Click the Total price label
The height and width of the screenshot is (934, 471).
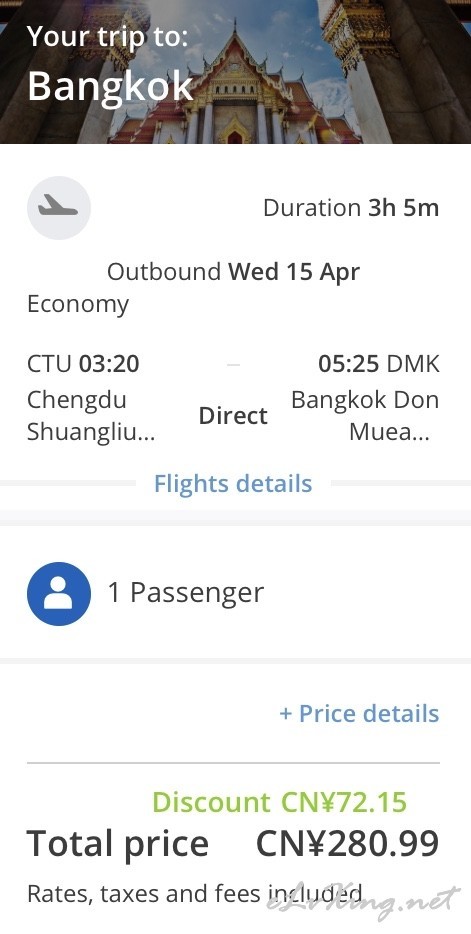coord(118,843)
